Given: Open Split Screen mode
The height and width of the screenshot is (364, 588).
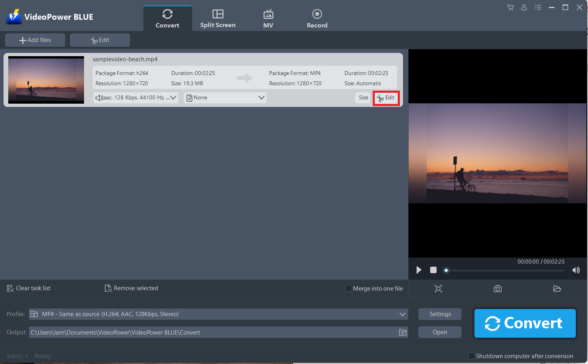Looking at the screenshot, I should pyautogui.click(x=218, y=18).
